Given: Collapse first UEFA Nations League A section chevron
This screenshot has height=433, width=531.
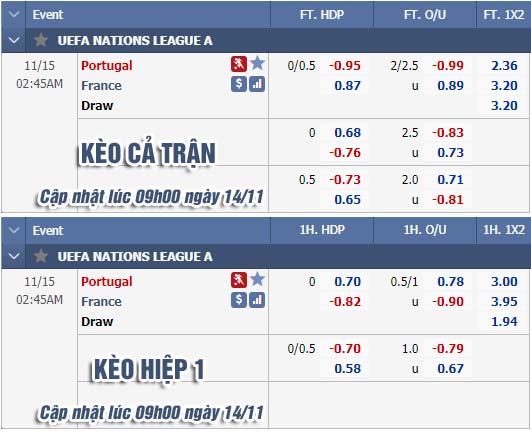Looking at the screenshot, I should 14,40.
